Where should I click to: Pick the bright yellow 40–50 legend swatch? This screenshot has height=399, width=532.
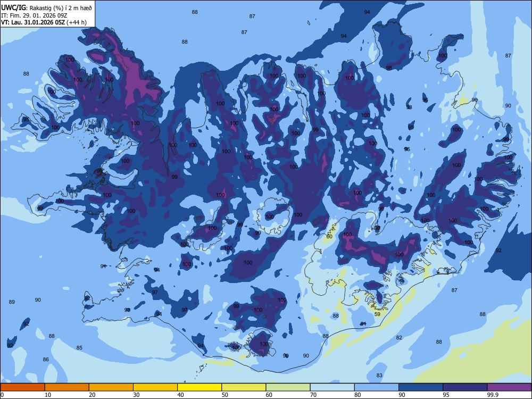[199, 387]
